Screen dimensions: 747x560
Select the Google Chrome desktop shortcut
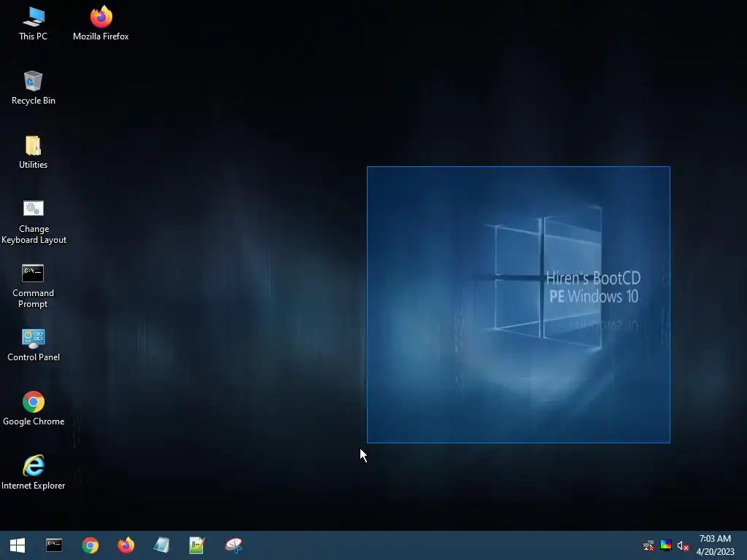pos(34,409)
